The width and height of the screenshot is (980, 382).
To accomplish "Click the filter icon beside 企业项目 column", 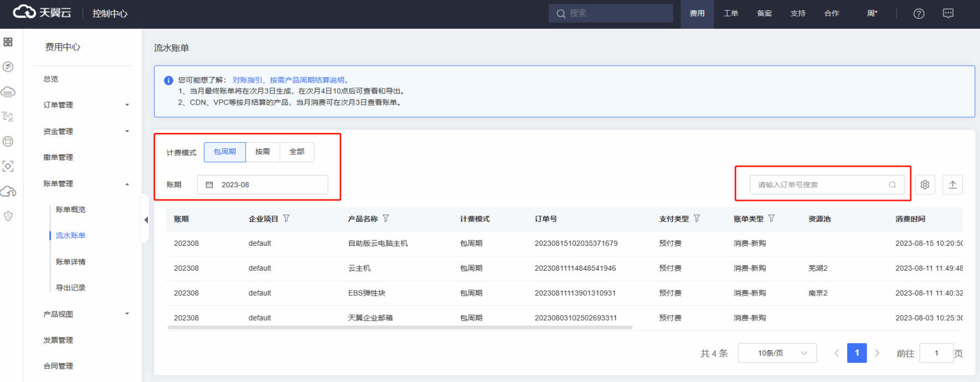I will [286, 219].
